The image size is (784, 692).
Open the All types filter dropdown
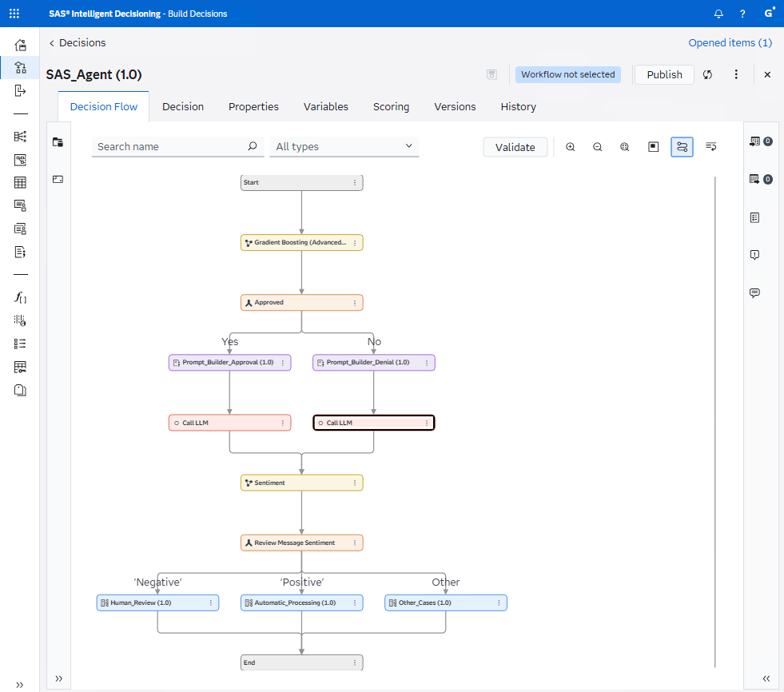pyautogui.click(x=344, y=147)
